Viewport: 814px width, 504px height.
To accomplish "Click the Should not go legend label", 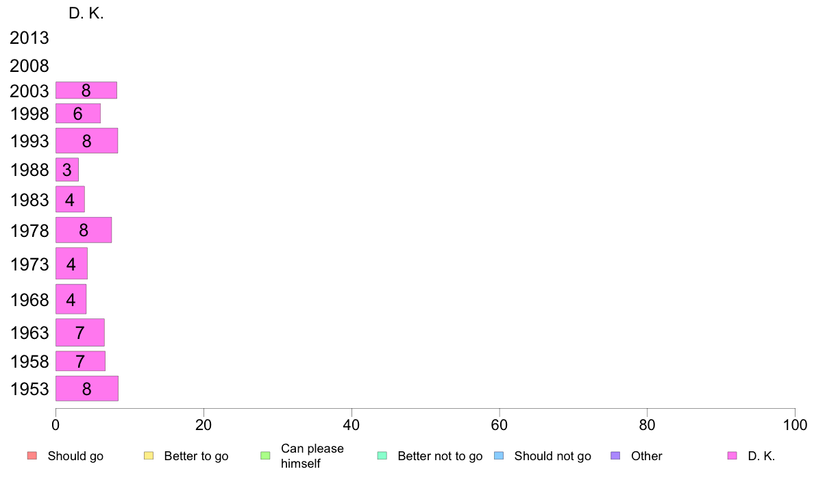I will [552, 456].
